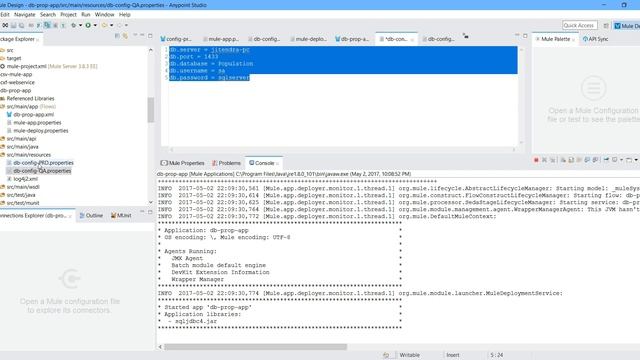
Task: Click the Remove Launch icon next to Terminate
Action: pyautogui.click(x=544, y=160)
